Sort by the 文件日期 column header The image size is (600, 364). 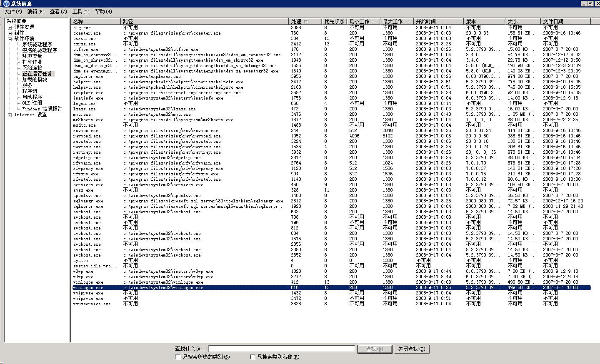(566, 21)
